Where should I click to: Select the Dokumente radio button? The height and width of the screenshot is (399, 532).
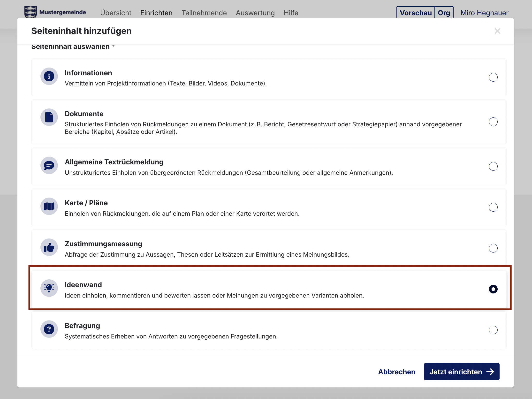point(493,122)
